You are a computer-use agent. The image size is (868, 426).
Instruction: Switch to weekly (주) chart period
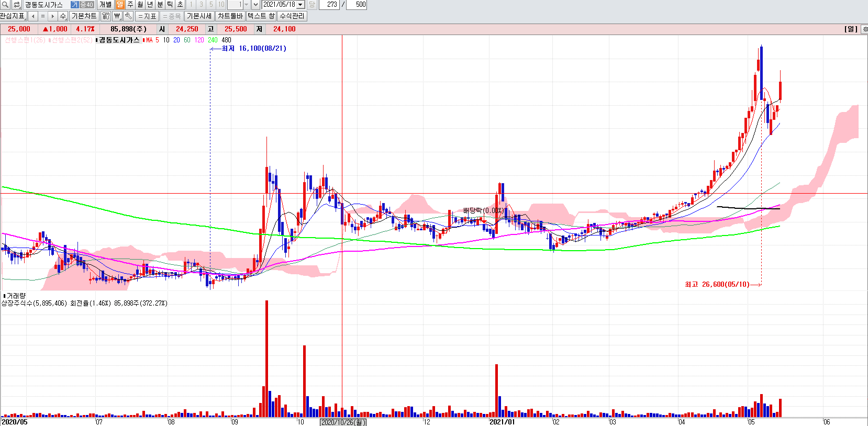coord(130,5)
